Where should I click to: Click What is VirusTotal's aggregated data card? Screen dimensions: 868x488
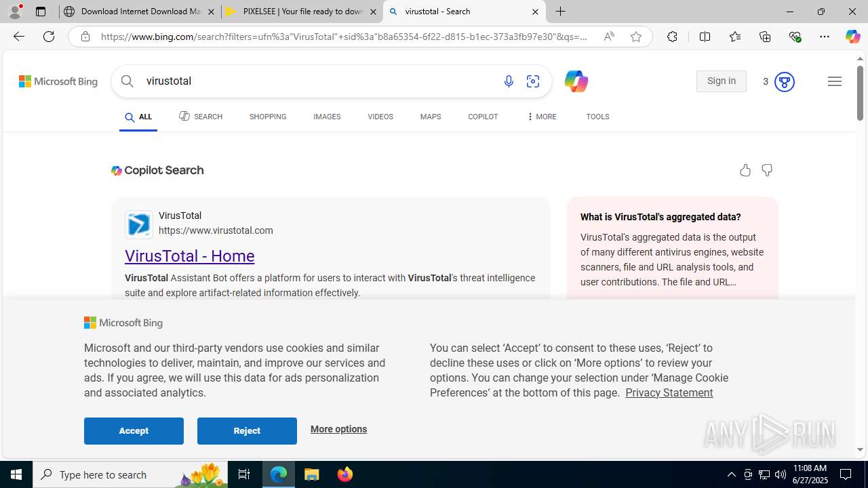[673, 249]
